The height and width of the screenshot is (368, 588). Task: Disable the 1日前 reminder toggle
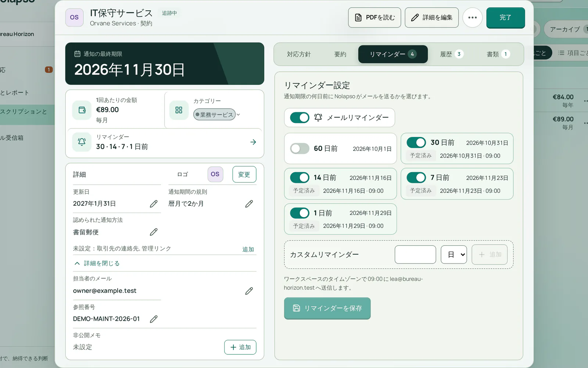tap(300, 213)
